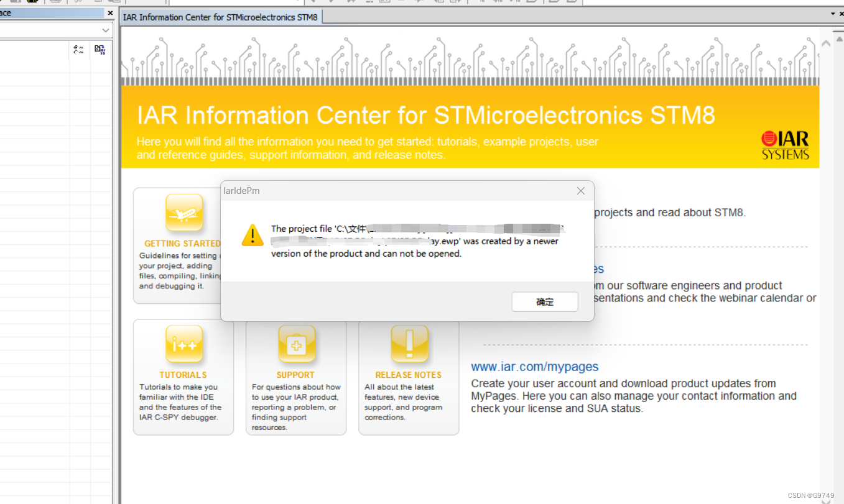Click the IAR Information Center banner heading
Image resolution: width=844 pixels, height=504 pixels.
click(x=426, y=116)
